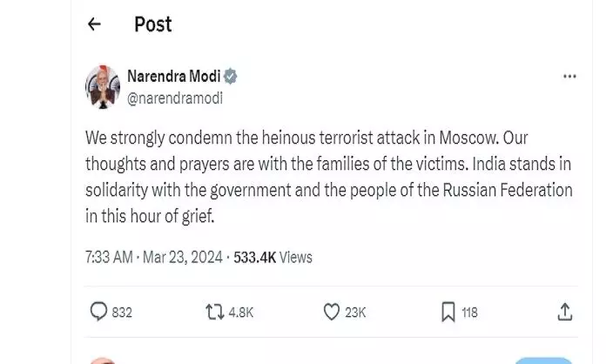
Task: Open Narendra Modi's profile picture
Action: pyautogui.click(x=103, y=87)
